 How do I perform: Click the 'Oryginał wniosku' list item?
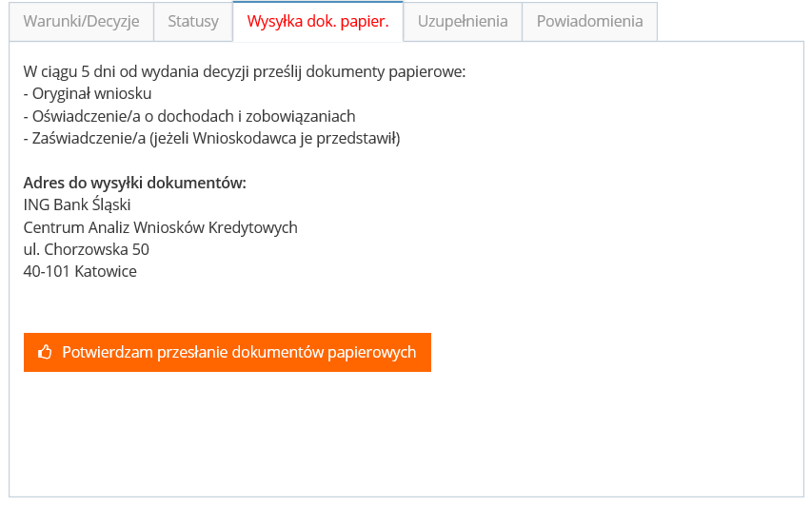coord(91,93)
